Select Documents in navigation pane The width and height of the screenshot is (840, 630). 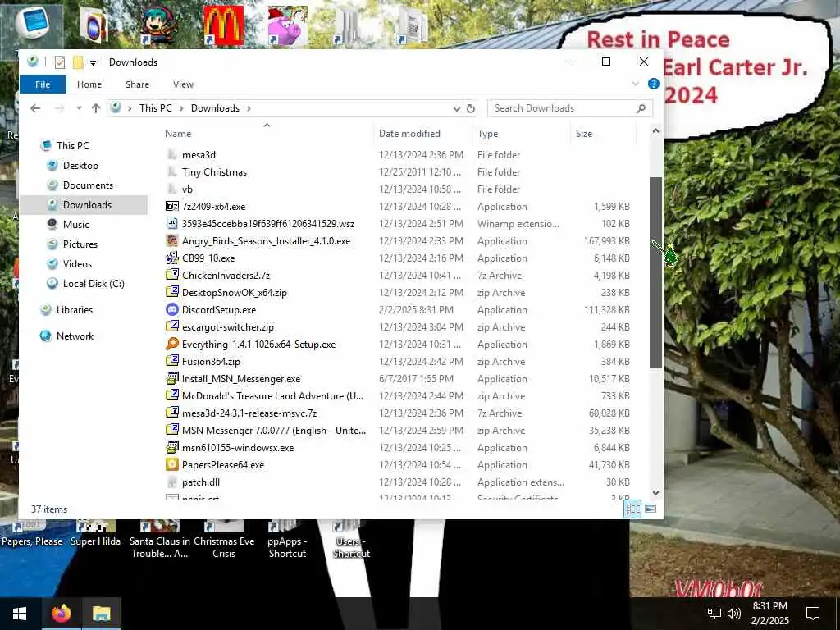click(x=88, y=185)
